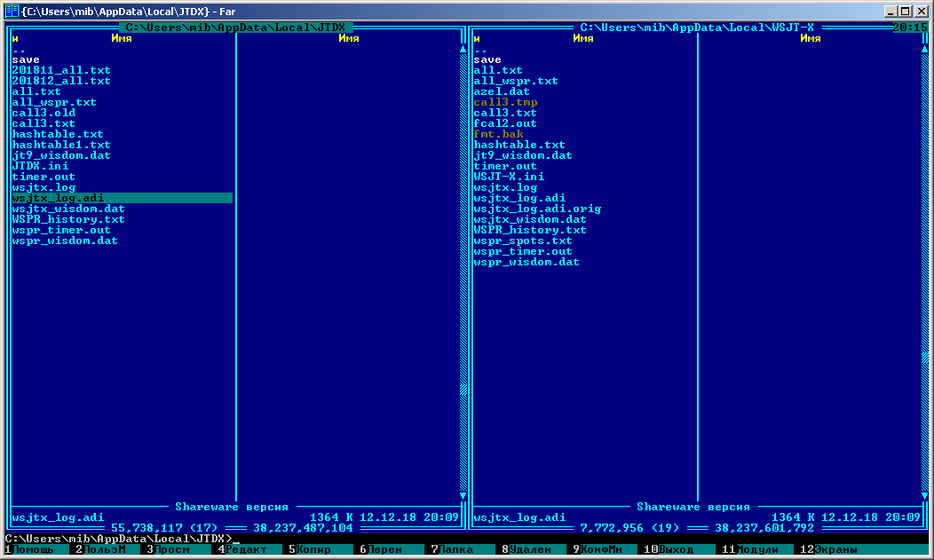Screen dimensions: 934x560
Task: Click the right panel scrollbar down arrow
Action: pos(924,496)
